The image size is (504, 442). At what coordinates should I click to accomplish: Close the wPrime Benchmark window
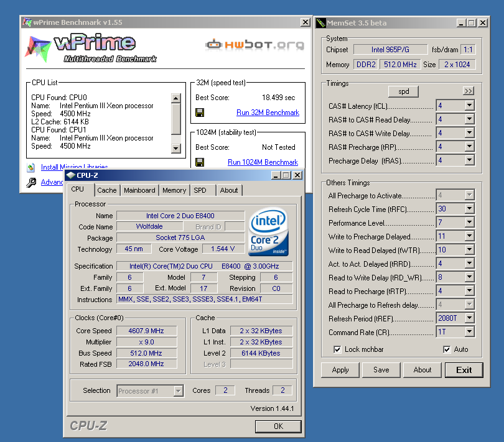[x=305, y=22]
